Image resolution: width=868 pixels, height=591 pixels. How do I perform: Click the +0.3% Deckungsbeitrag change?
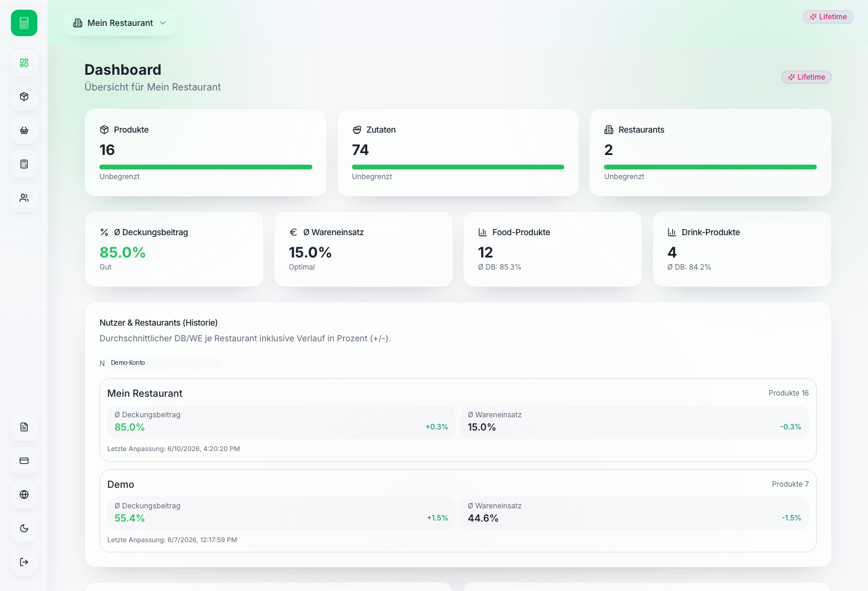(x=437, y=427)
